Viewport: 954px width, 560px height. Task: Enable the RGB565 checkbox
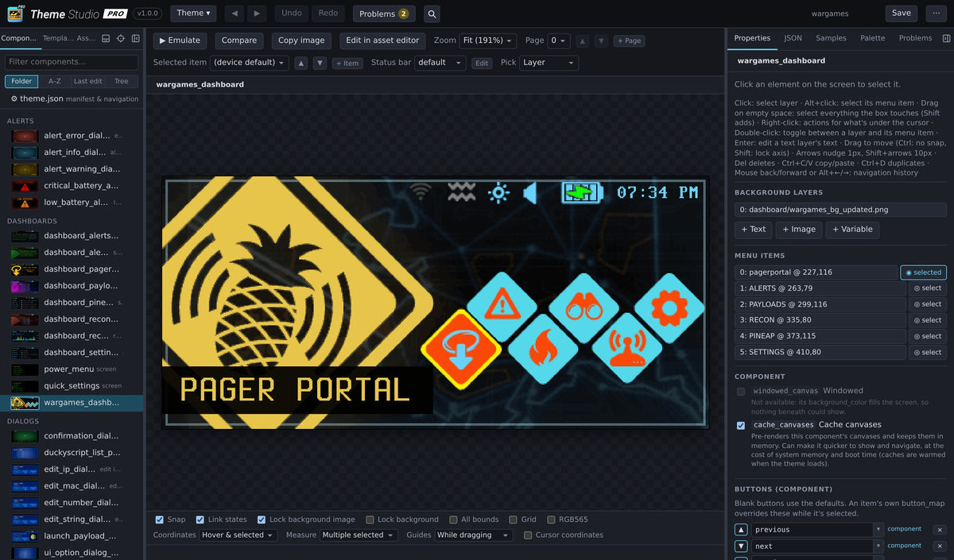(x=552, y=519)
